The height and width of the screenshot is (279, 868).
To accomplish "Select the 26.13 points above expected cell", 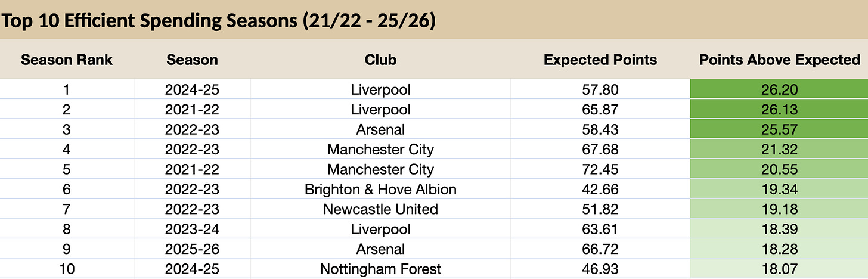I will (x=779, y=110).
